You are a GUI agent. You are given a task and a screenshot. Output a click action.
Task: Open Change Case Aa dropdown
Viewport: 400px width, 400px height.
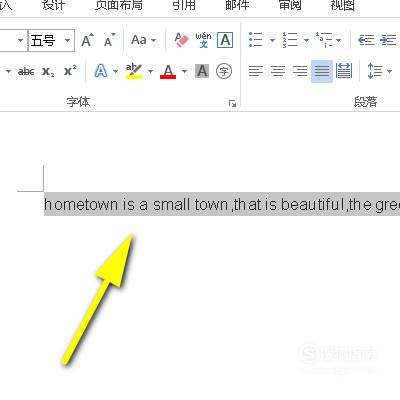coord(144,40)
